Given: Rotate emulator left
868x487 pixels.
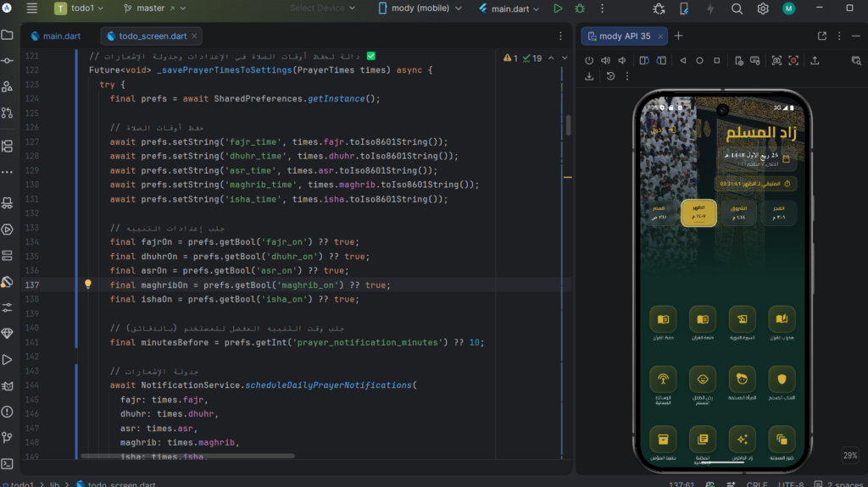Looking at the screenshot, I should pos(644,60).
